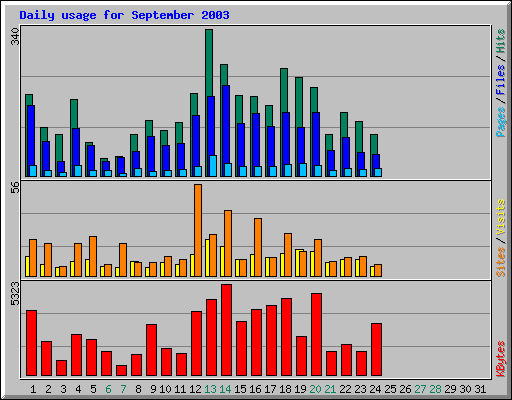Click the 'Daily usage for September 2003' title
This screenshot has width=512, height=400.
124,16
